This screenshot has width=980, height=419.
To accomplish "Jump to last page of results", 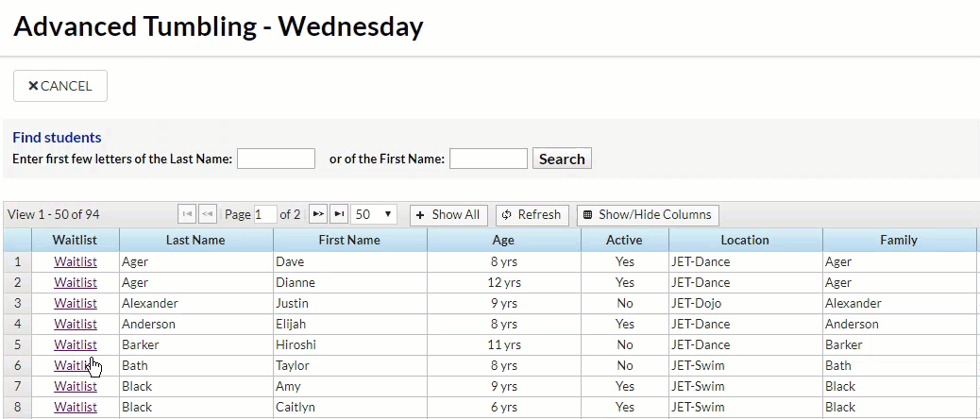I will [339, 215].
